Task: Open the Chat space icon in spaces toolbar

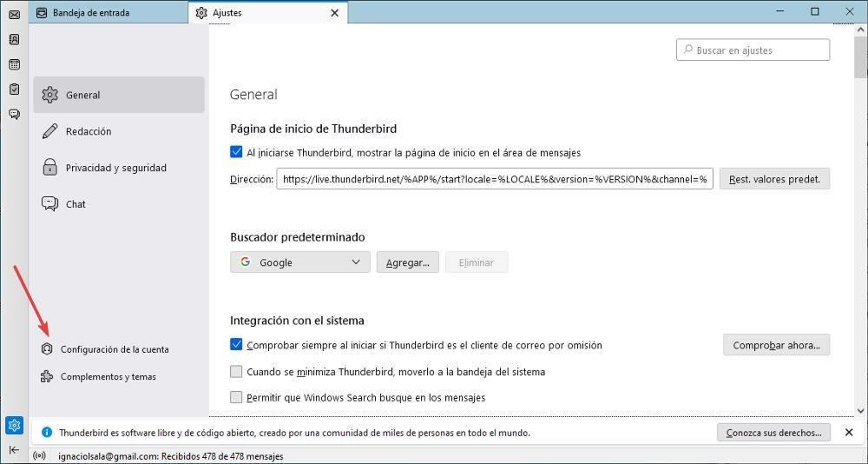Action: [x=15, y=114]
